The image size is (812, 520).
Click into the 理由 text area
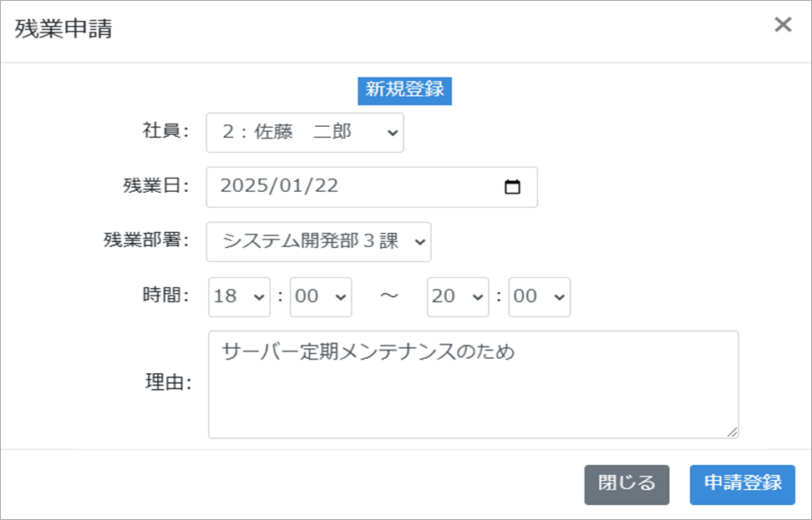pos(473,392)
